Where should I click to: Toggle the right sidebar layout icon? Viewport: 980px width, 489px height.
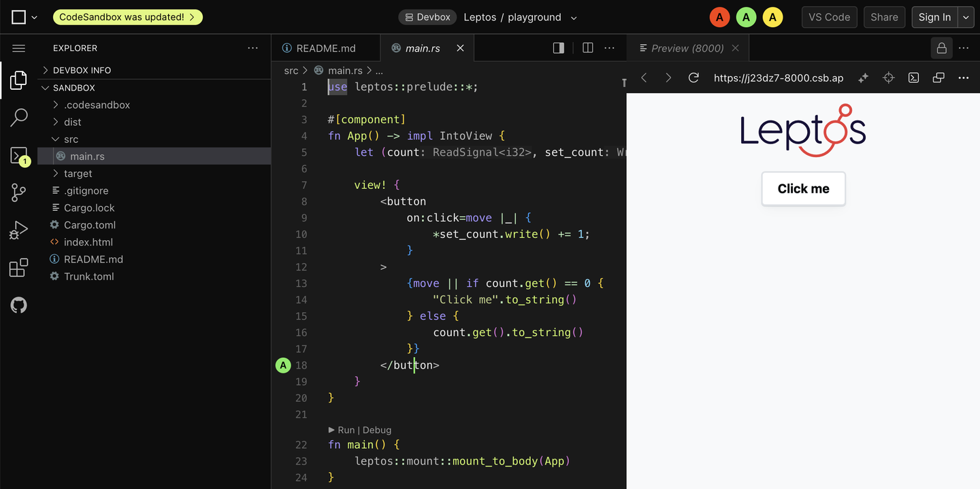pos(559,48)
